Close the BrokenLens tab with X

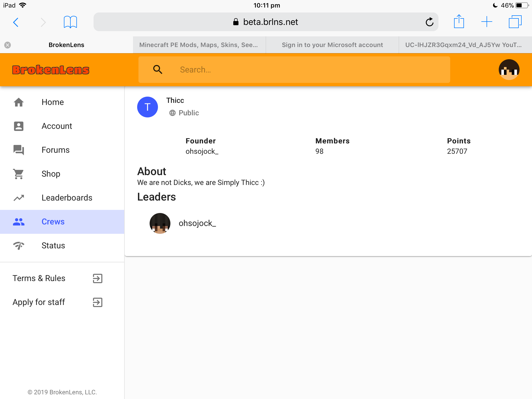coord(8,45)
